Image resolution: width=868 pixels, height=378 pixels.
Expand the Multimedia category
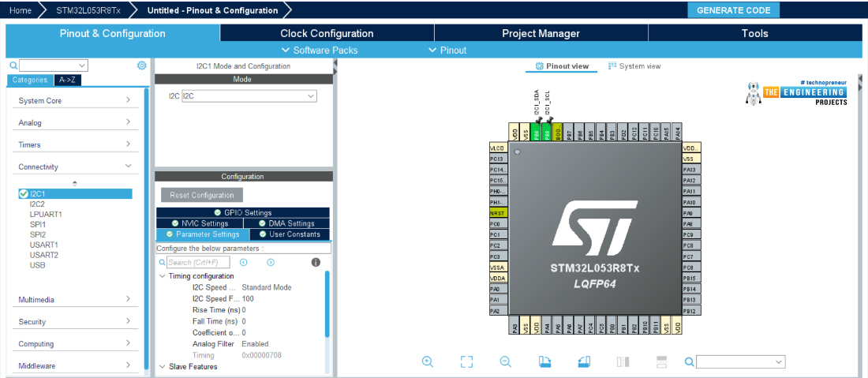[x=75, y=299]
